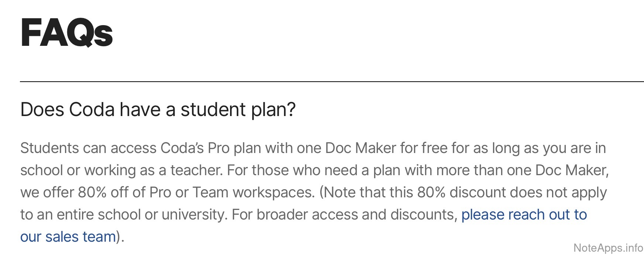Follow the "our sales team" link text
This screenshot has height=255, width=644.
coord(68,237)
